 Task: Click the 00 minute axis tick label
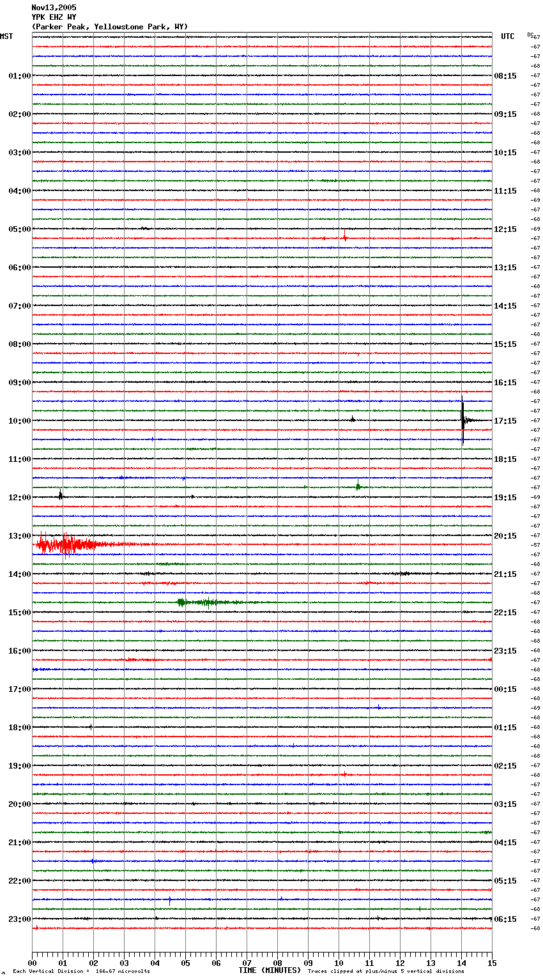(x=32, y=963)
